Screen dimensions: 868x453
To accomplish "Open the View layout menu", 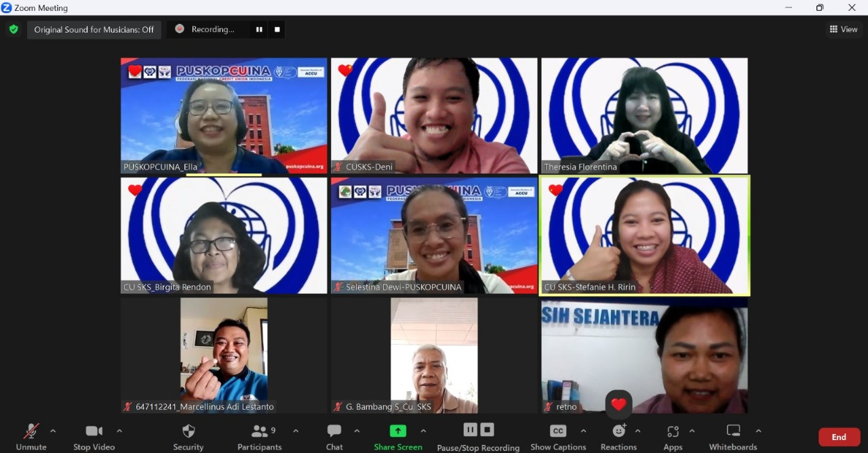I will [x=844, y=29].
